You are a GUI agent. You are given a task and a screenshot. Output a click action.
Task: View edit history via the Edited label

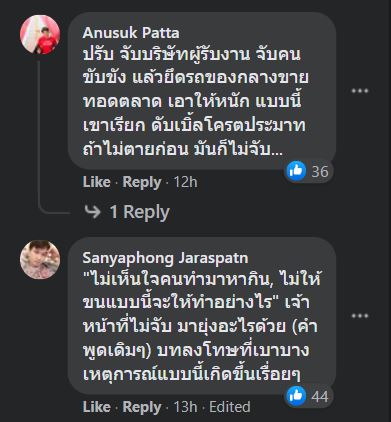click(x=230, y=407)
